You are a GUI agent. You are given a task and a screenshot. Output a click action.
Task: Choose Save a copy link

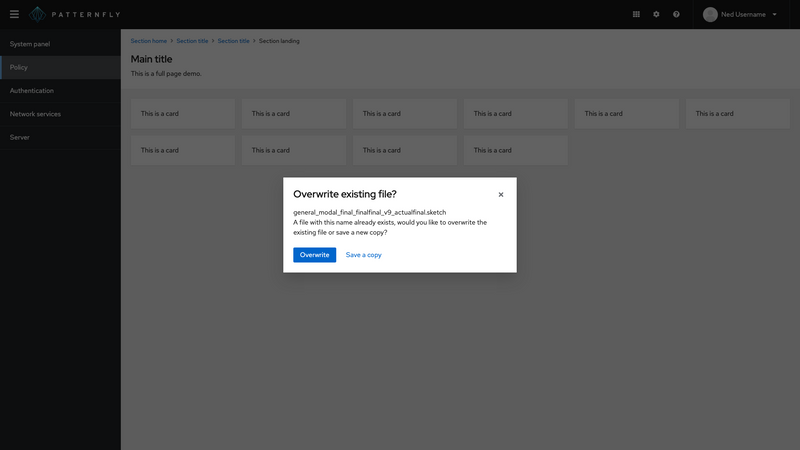tap(363, 255)
